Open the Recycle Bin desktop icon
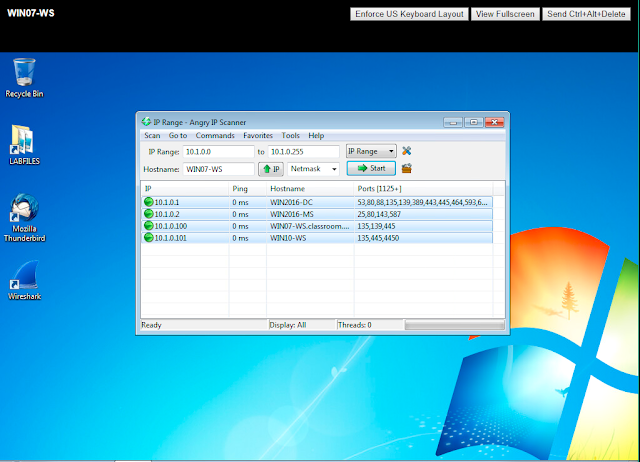This screenshot has height=462, width=640. pos(24,78)
